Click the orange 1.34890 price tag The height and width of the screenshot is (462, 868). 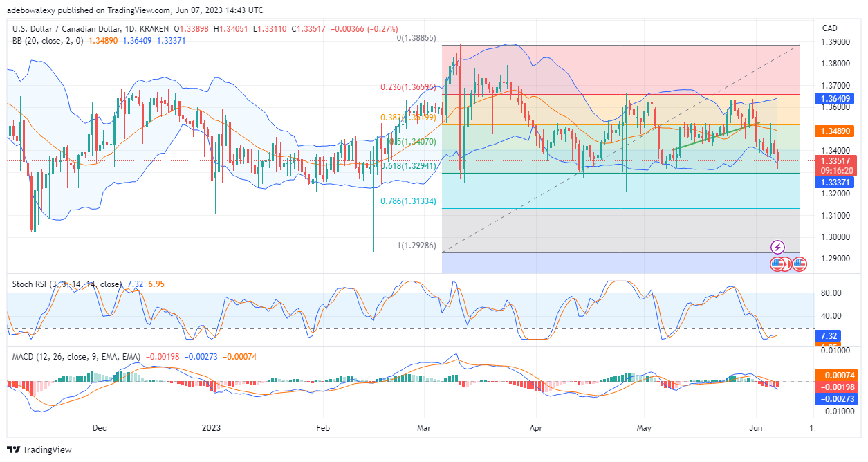(x=836, y=130)
